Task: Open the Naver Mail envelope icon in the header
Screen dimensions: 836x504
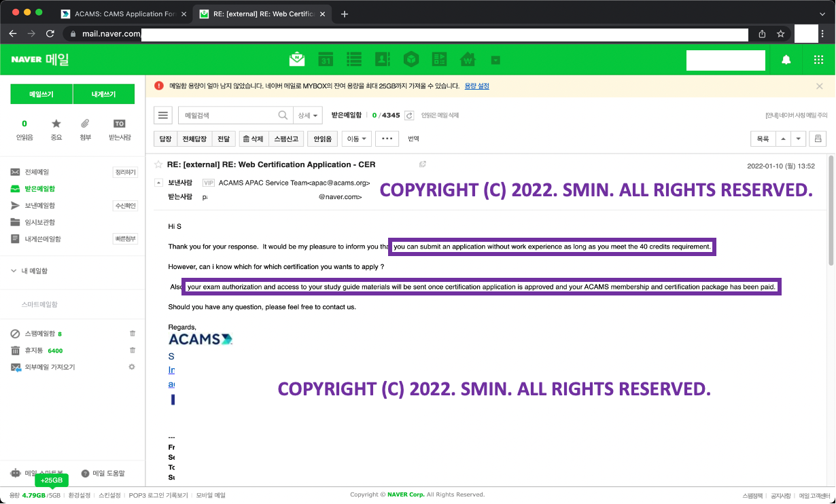Action: coord(297,60)
